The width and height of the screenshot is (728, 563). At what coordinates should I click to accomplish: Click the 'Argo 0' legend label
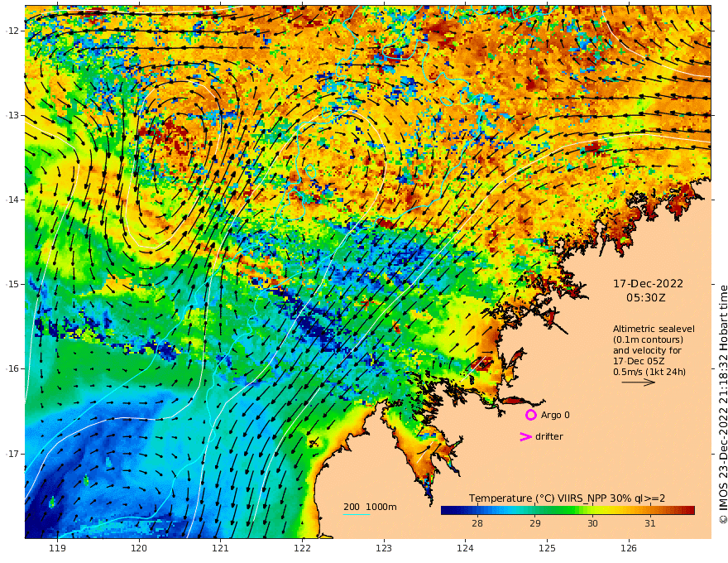pos(555,415)
